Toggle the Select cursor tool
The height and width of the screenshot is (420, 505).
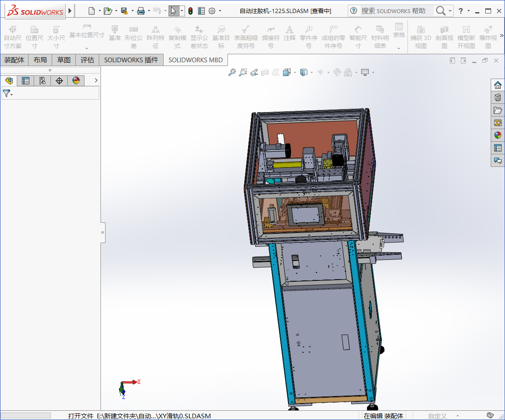[174, 11]
